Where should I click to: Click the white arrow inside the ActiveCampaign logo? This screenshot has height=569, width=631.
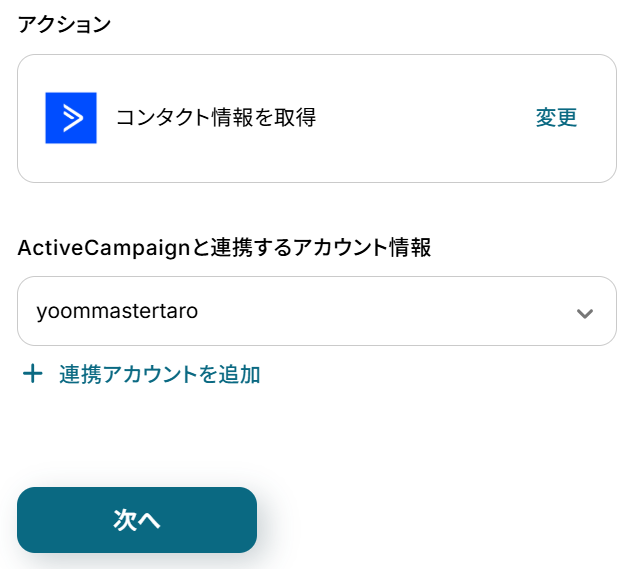[x=72, y=118]
